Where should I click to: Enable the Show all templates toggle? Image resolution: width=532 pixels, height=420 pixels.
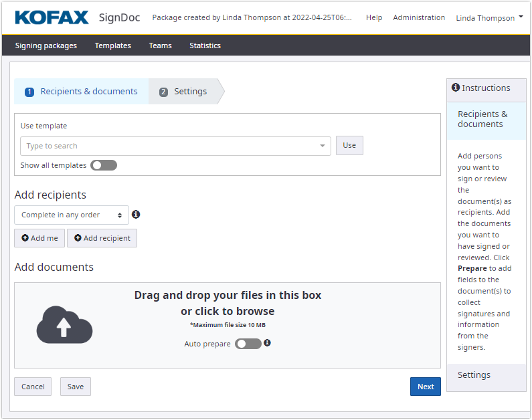[x=104, y=165]
